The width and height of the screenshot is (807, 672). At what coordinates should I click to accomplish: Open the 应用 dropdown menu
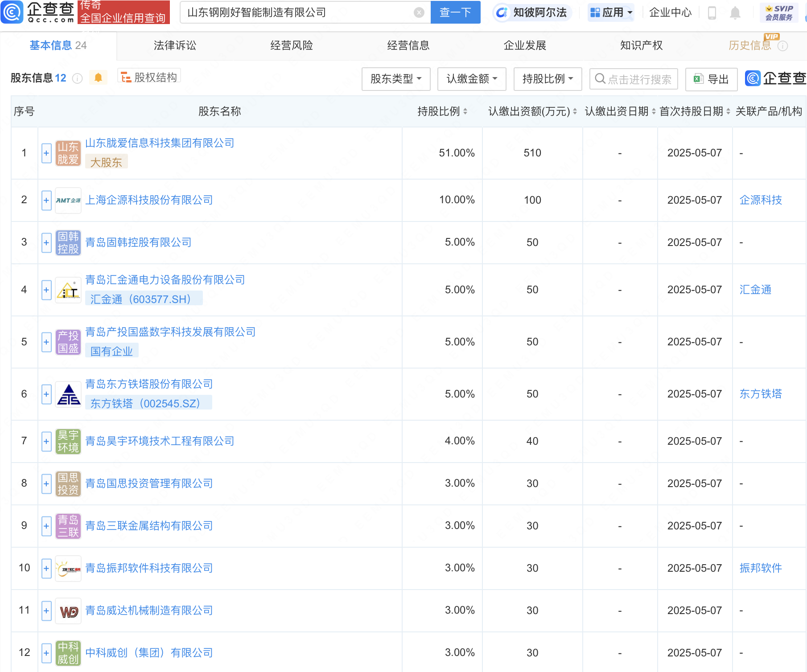coord(611,12)
